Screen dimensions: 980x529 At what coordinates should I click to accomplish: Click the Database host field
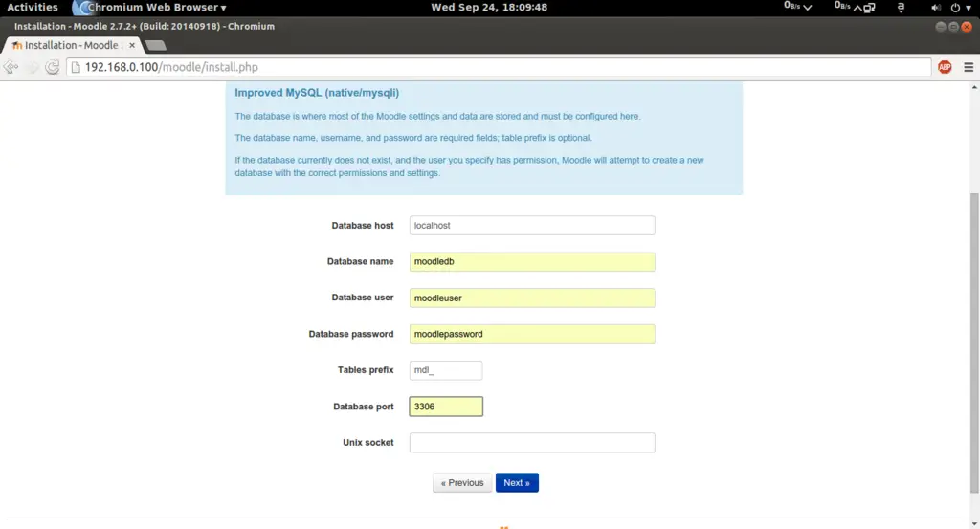point(532,226)
